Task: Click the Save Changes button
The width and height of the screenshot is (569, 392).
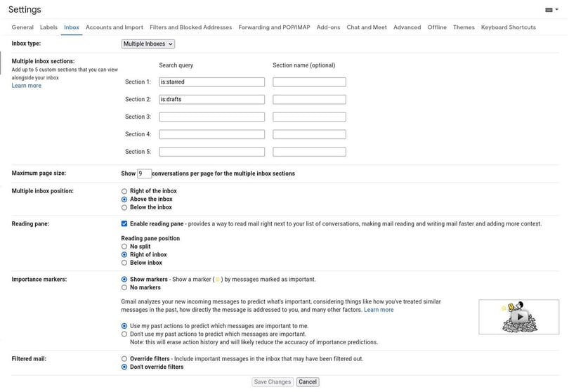Action: (273, 382)
